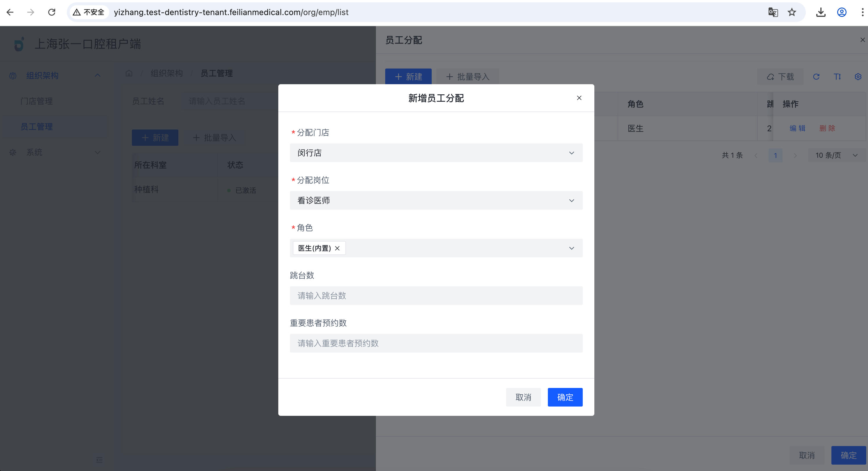The image size is (868, 471).
Task: Reload the page with refresh icon
Action: (51, 12)
